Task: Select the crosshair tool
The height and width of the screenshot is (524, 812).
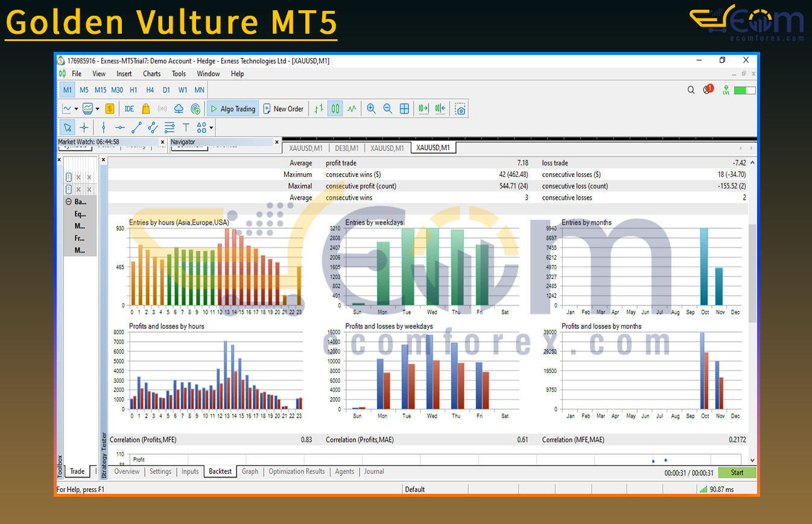Action: (84, 127)
